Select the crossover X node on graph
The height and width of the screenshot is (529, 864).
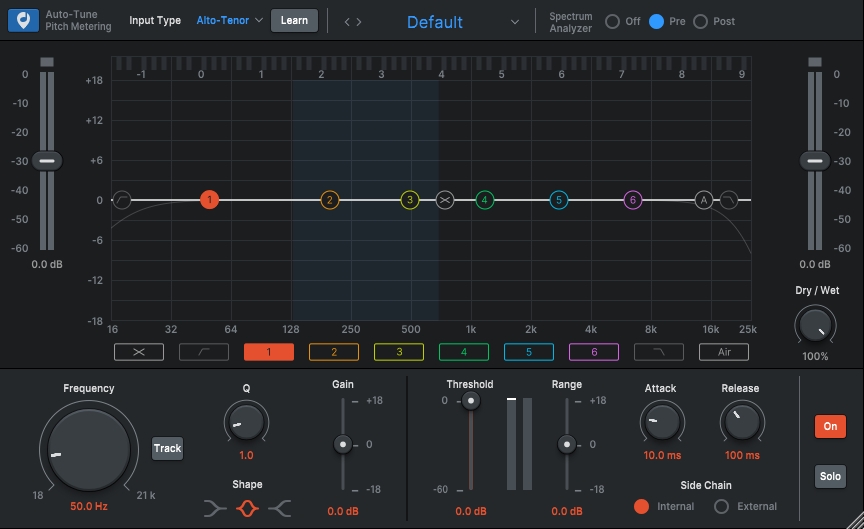point(445,199)
